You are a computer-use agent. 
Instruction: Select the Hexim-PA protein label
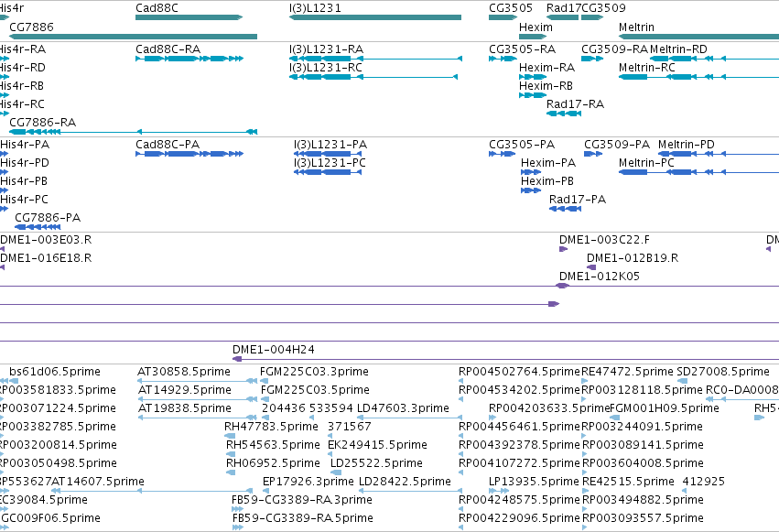coord(548,163)
